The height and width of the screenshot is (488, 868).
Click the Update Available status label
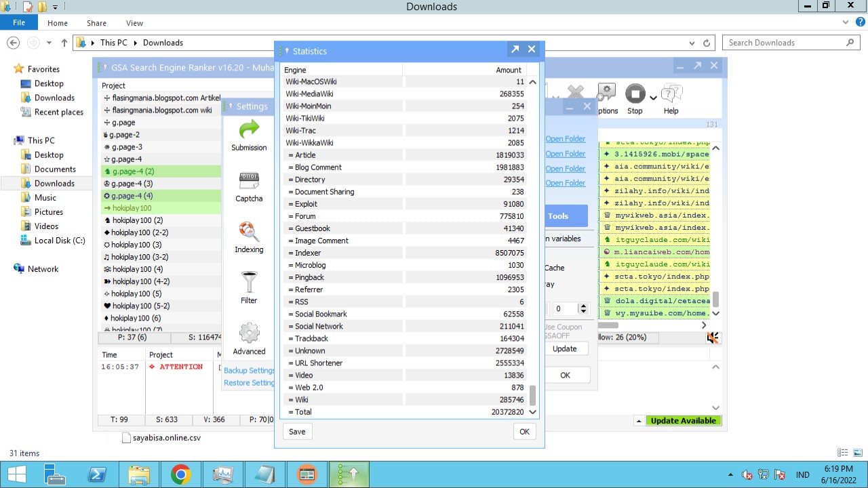[683, 421]
